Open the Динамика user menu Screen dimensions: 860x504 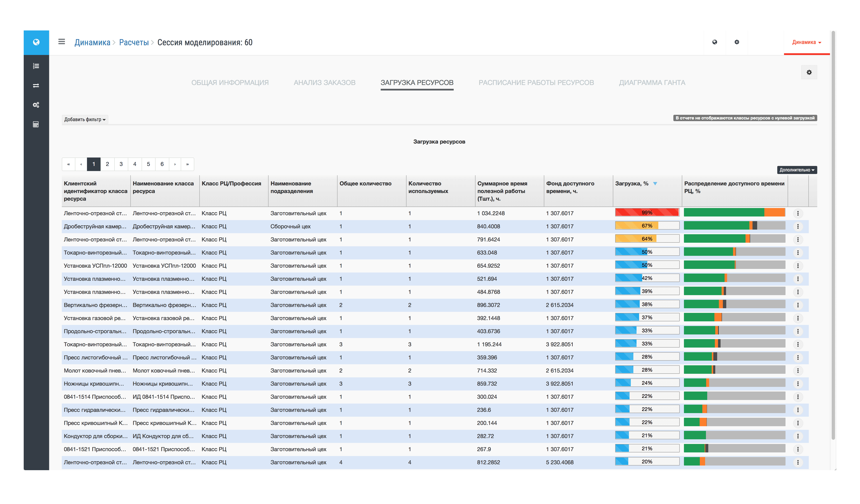pos(806,42)
